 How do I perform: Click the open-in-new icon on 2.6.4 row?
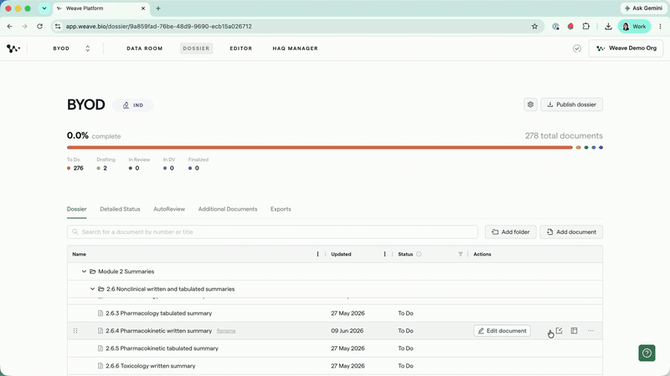[x=559, y=331]
